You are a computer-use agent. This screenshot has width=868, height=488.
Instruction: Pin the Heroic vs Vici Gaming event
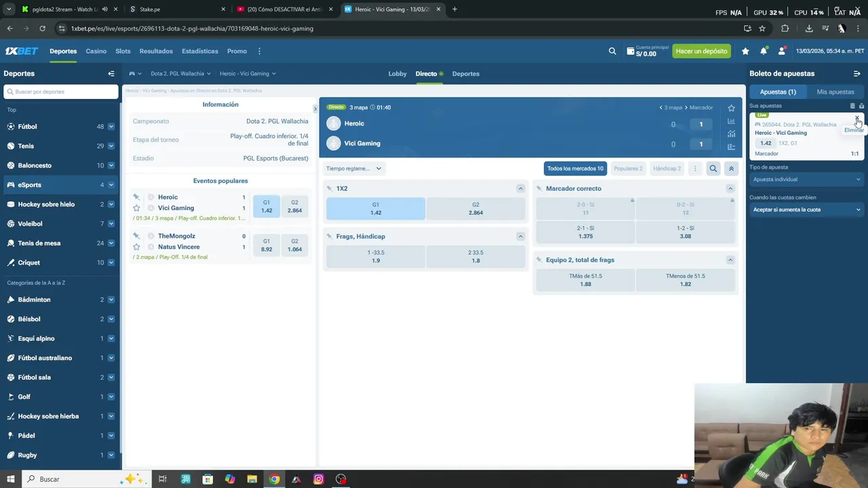pos(136,197)
